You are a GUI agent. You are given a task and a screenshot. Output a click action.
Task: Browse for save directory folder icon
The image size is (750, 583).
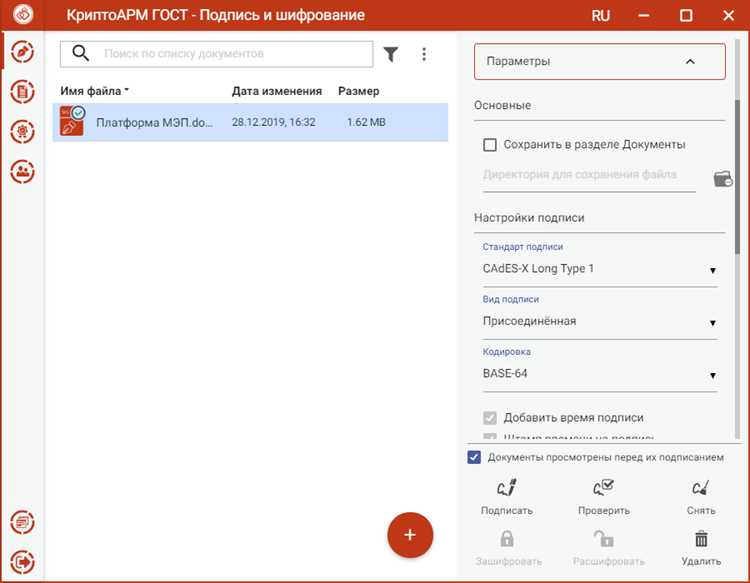point(723,179)
